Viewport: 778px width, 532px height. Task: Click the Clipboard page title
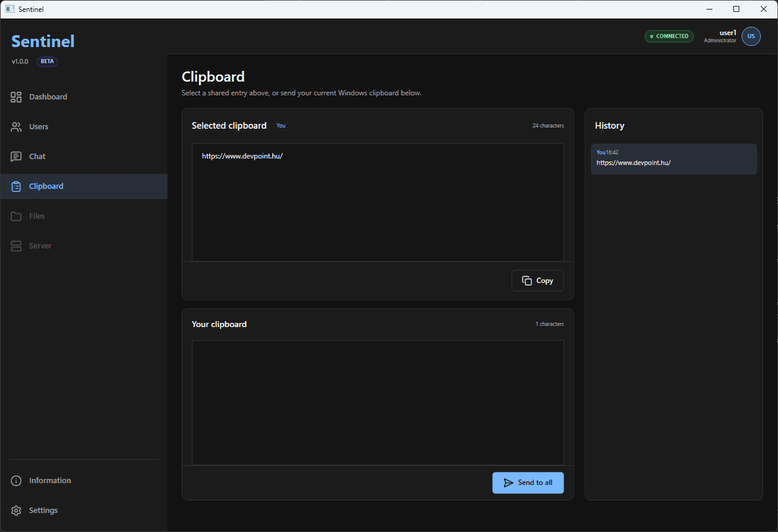click(x=213, y=77)
